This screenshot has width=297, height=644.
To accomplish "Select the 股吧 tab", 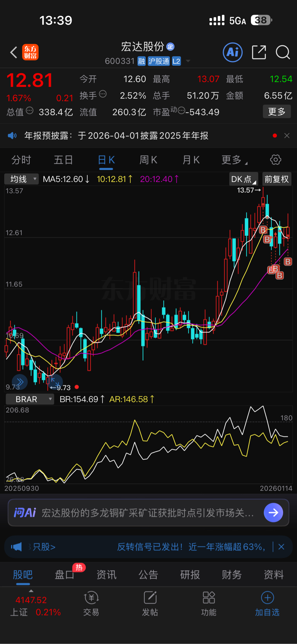I will [23, 575].
